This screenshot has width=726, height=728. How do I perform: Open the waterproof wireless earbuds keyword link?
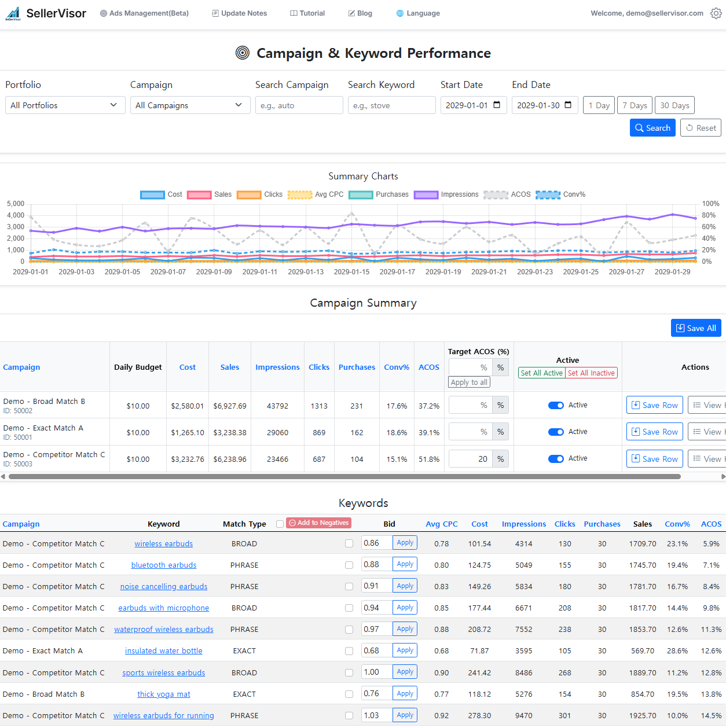tap(164, 630)
